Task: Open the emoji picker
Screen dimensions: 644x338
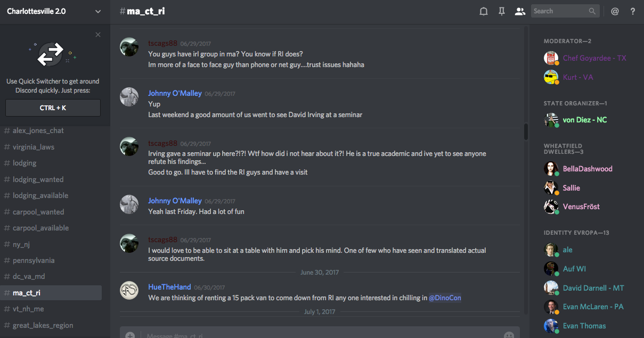Action: (x=509, y=335)
